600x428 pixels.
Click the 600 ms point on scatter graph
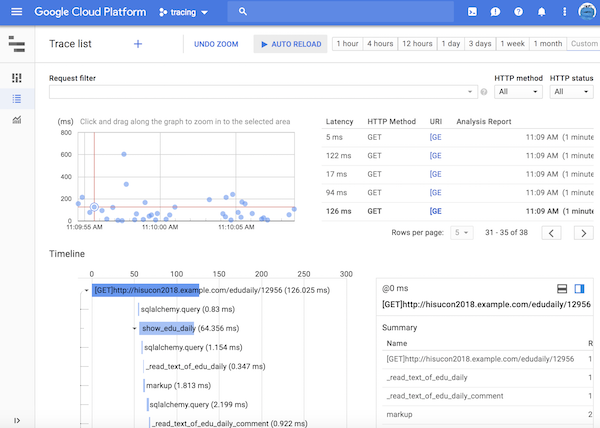124,154
